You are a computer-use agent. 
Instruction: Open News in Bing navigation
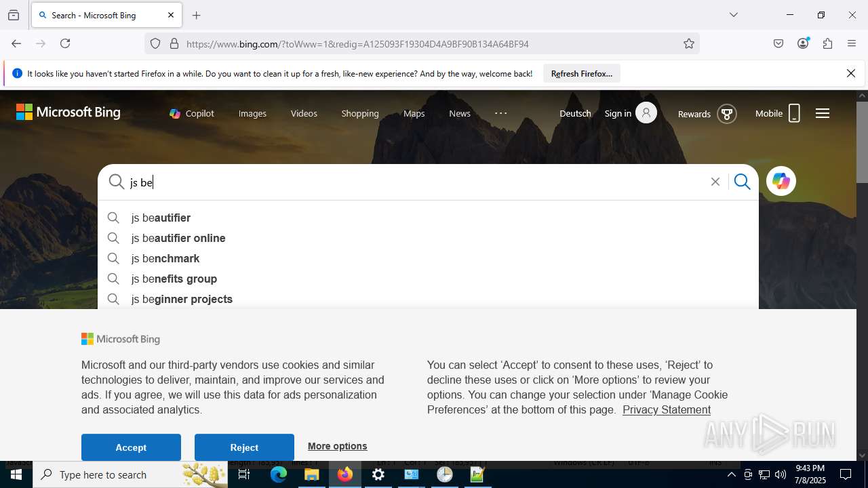point(460,113)
